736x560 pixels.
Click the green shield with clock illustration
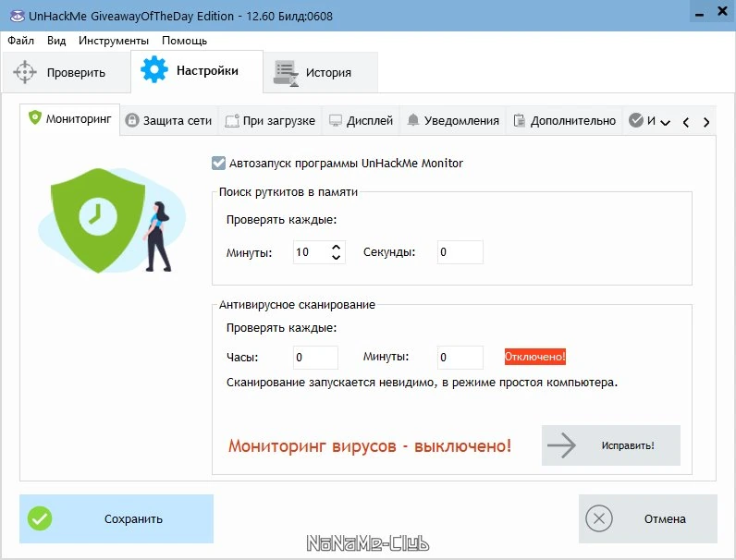coord(98,221)
